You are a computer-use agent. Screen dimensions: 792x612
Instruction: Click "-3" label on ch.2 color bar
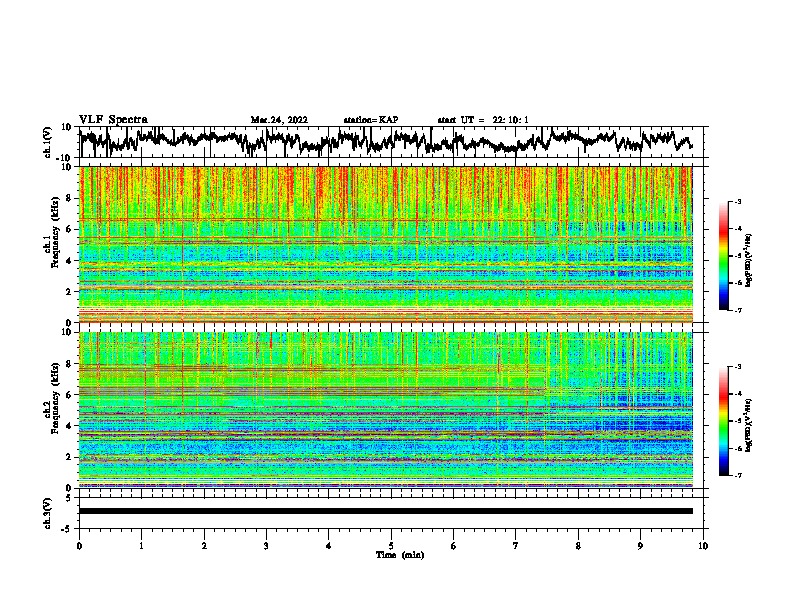738,367
